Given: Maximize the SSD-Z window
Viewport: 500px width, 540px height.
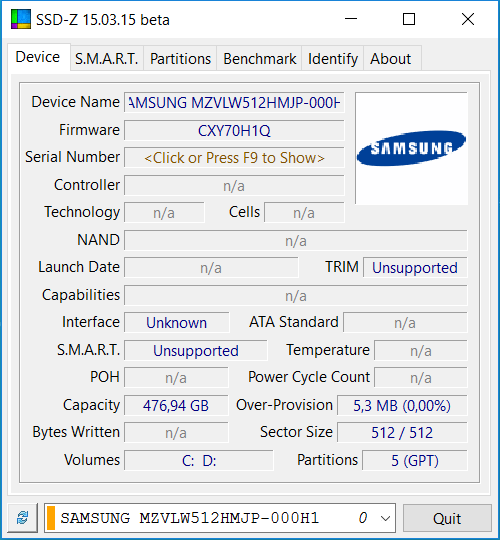Looking at the screenshot, I should (x=409, y=19).
